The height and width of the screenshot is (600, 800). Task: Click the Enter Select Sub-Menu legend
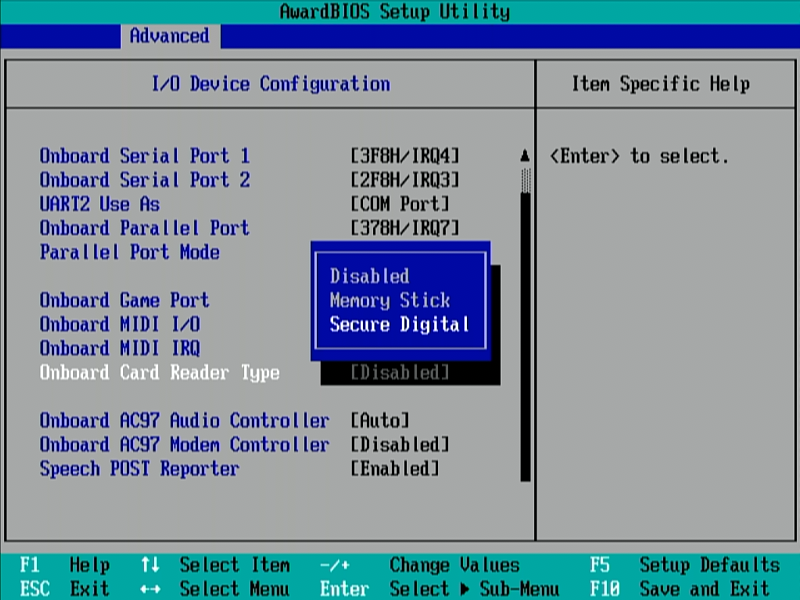click(440, 589)
